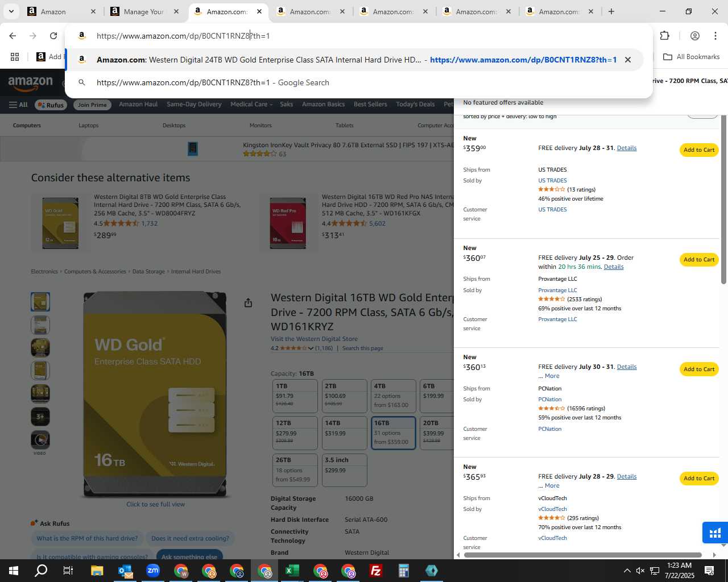728x582 pixels.
Task: Reload the page with refresh icon
Action: point(53,36)
